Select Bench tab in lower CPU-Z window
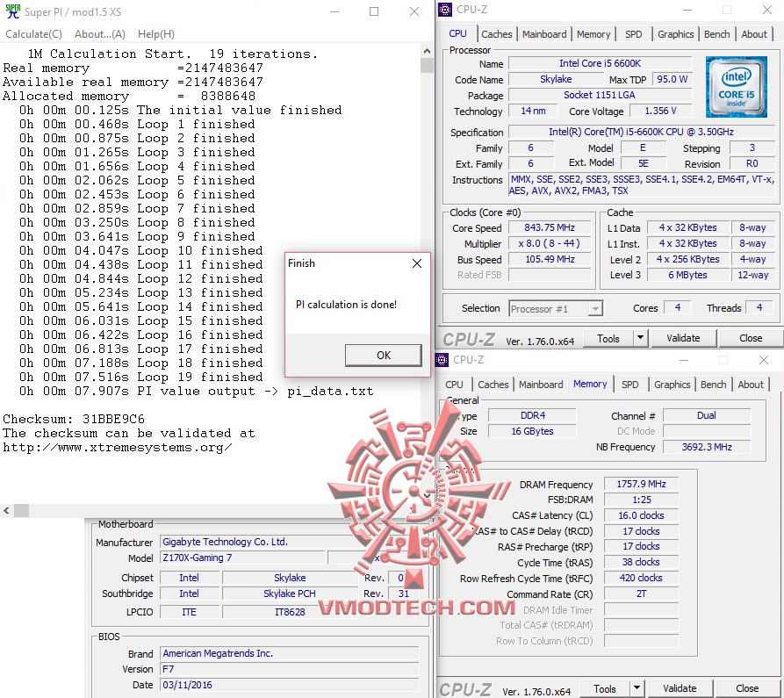 pyautogui.click(x=713, y=385)
